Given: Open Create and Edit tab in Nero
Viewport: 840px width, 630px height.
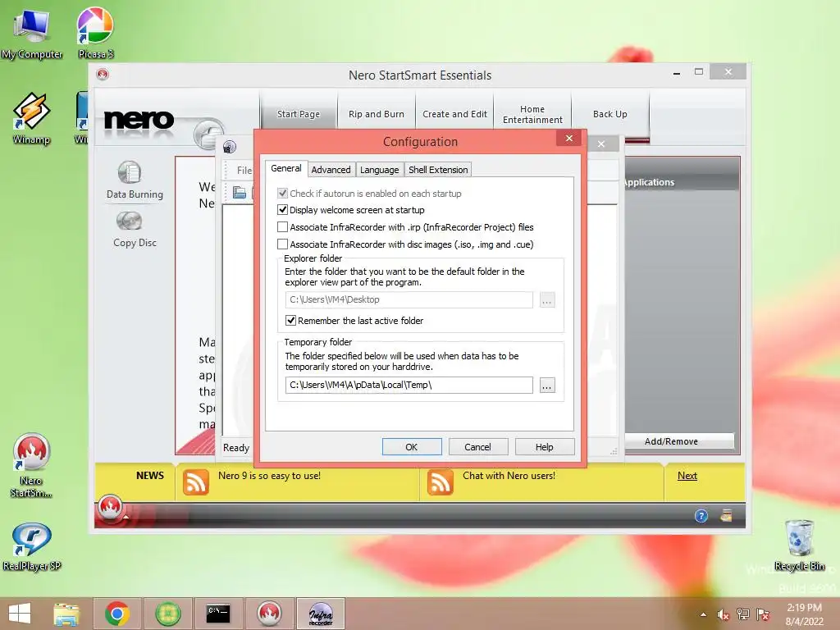Looking at the screenshot, I should click(x=454, y=113).
